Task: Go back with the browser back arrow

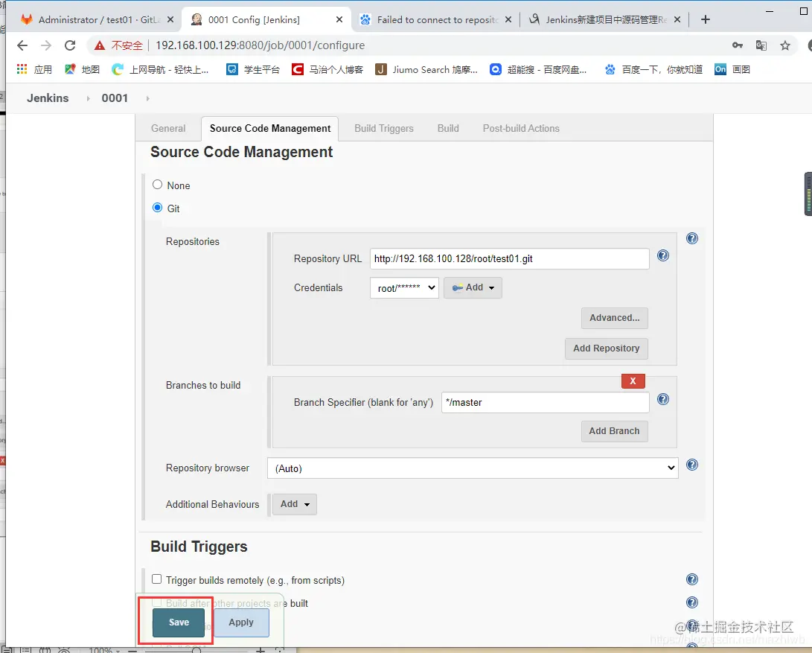Action: 22,45
